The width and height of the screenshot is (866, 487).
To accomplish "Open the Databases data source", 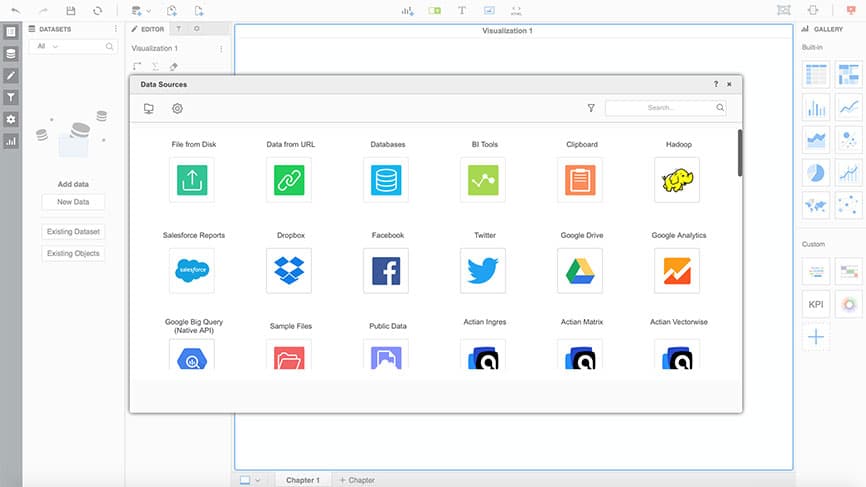I will point(387,180).
